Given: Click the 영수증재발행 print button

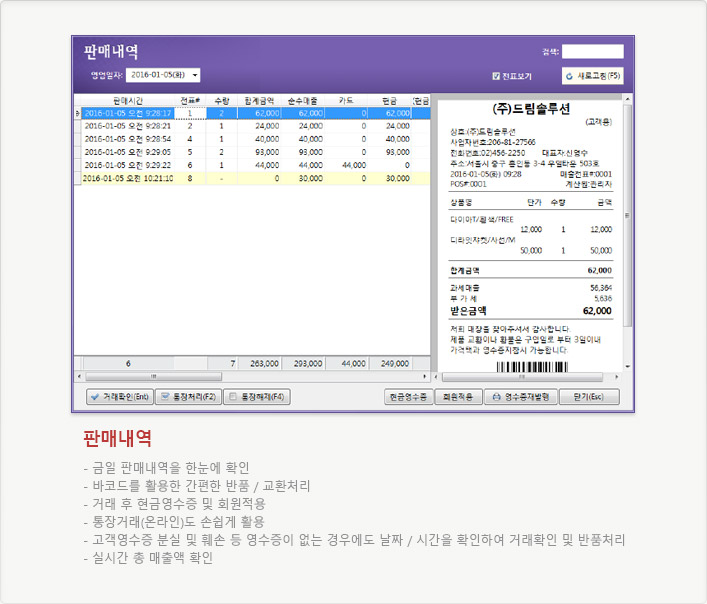Looking at the screenshot, I should [521, 397].
